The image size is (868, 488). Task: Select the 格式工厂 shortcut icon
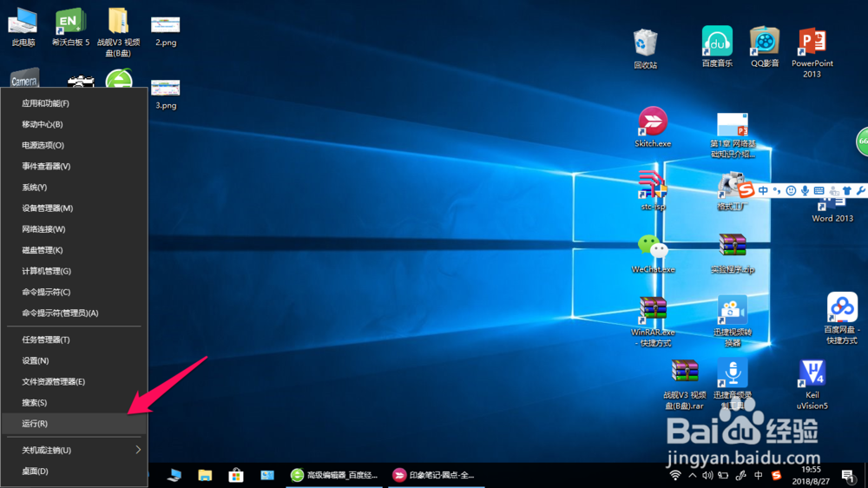tap(731, 191)
